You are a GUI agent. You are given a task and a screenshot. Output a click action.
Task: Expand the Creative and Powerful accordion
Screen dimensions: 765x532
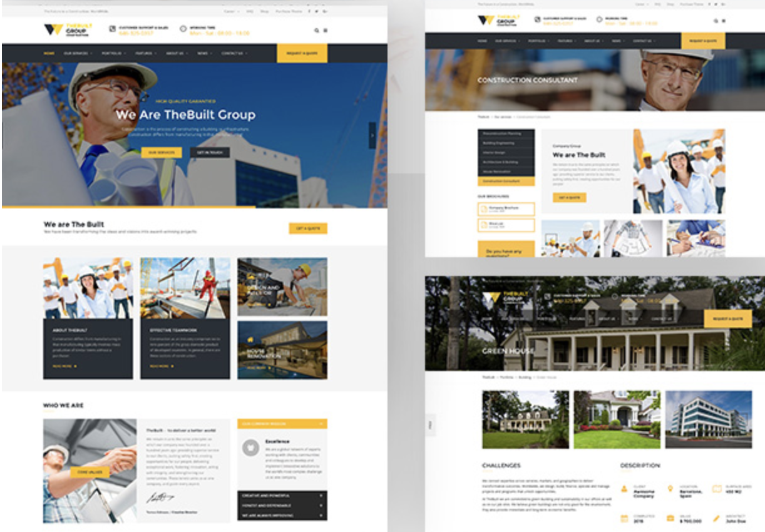(282, 496)
